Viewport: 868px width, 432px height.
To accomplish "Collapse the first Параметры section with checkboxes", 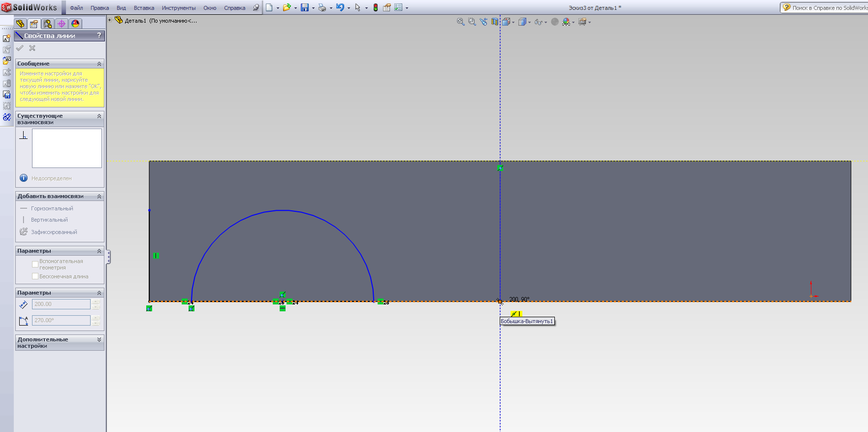I will pyautogui.click(x=99, y=251).
